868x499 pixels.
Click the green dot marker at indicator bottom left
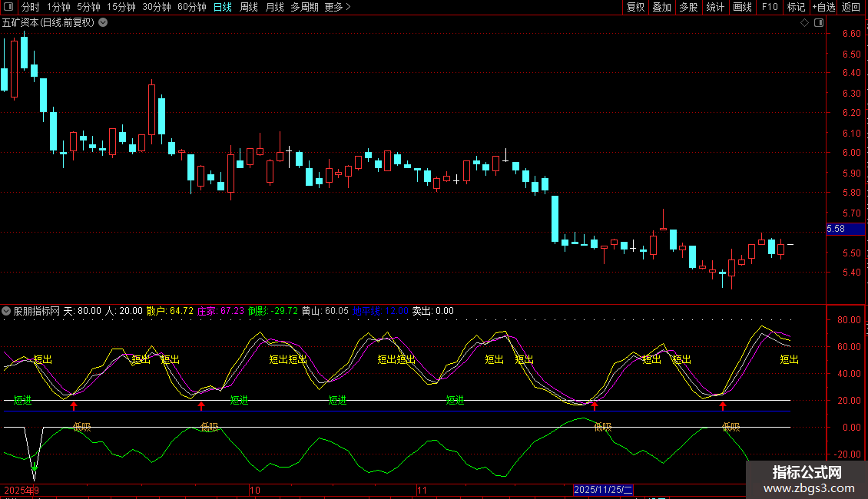pyautogui.click(x=35, y=467)
